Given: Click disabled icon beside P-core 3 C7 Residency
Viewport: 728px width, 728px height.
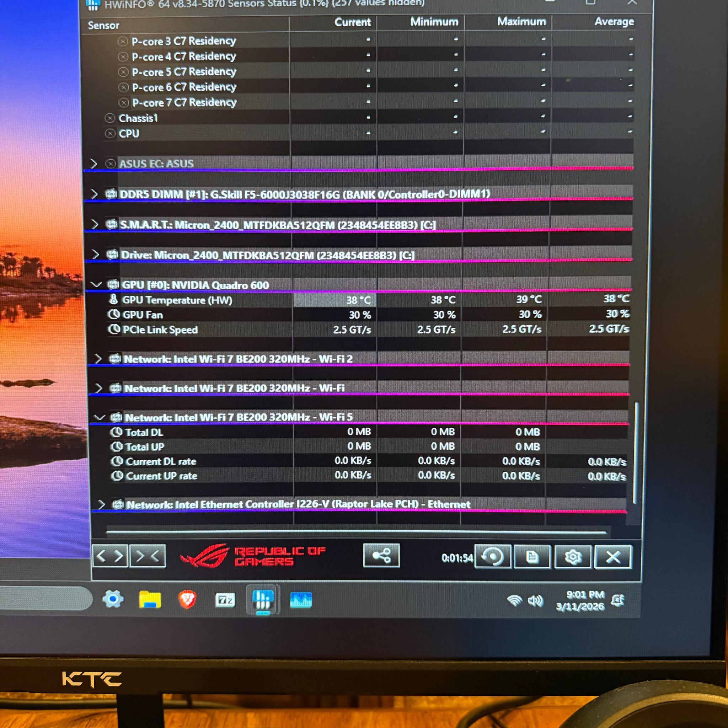Looking at the screenshot, I should point(123,42).
